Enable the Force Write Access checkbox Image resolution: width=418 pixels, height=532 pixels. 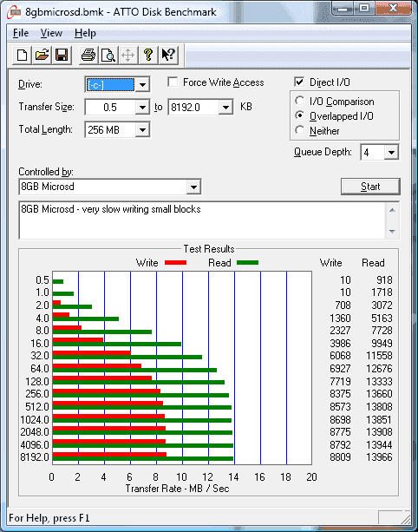point(173,82)
